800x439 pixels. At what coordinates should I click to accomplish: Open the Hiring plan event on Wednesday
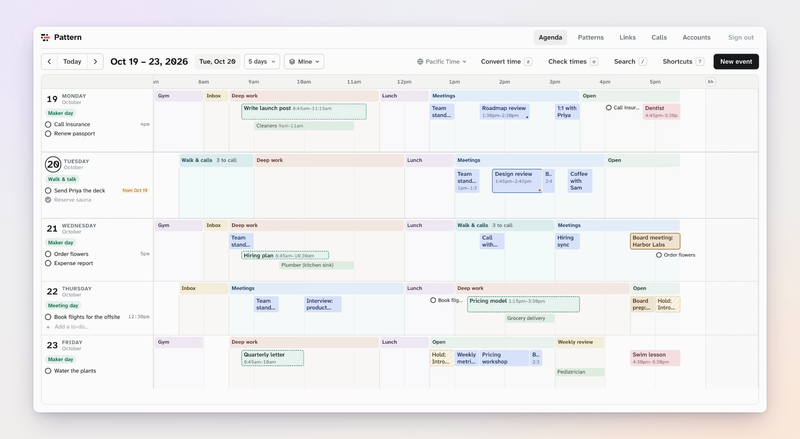point(285,255)
